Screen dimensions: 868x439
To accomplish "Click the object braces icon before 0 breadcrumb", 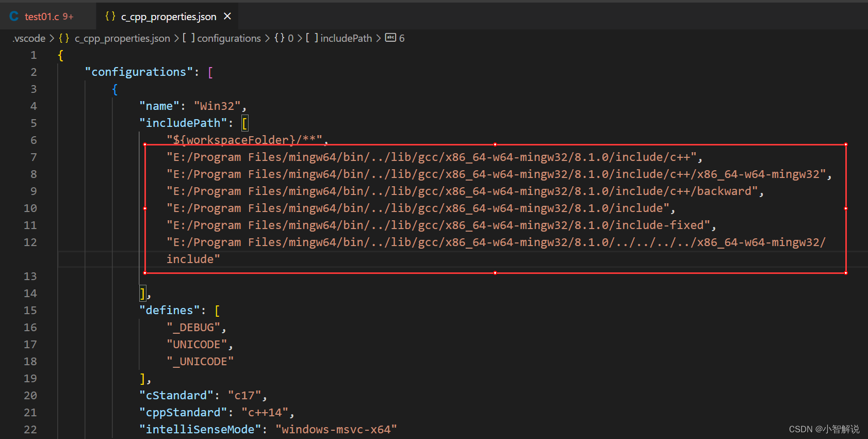I will pos(279,38).
